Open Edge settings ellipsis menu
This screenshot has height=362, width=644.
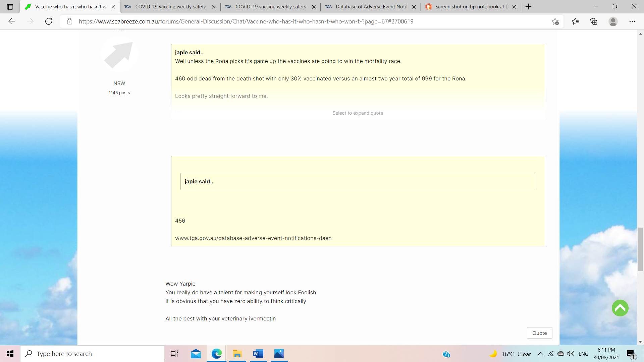[632, 21]
